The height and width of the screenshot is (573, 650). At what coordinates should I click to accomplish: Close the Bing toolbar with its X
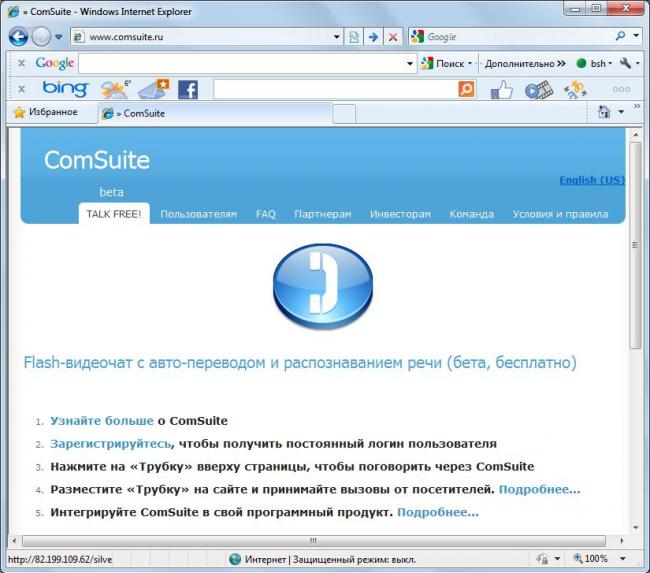(22, 89)
